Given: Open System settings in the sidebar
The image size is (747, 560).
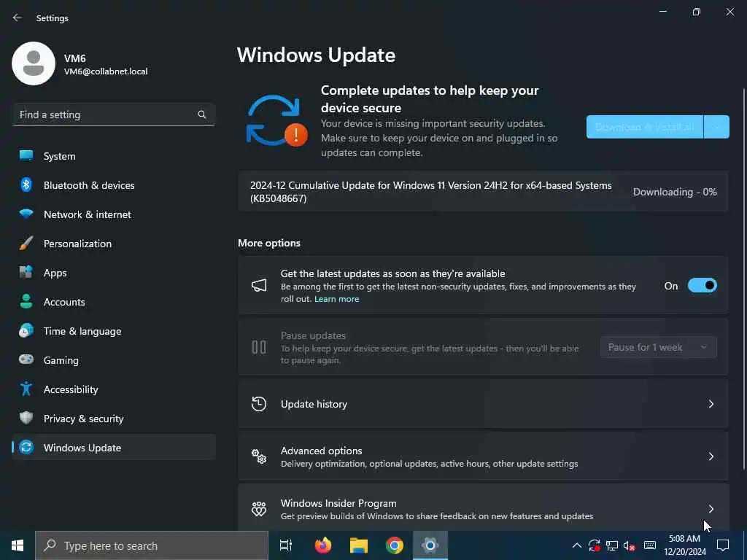Looking at the screenshot, I should (113, 156).
